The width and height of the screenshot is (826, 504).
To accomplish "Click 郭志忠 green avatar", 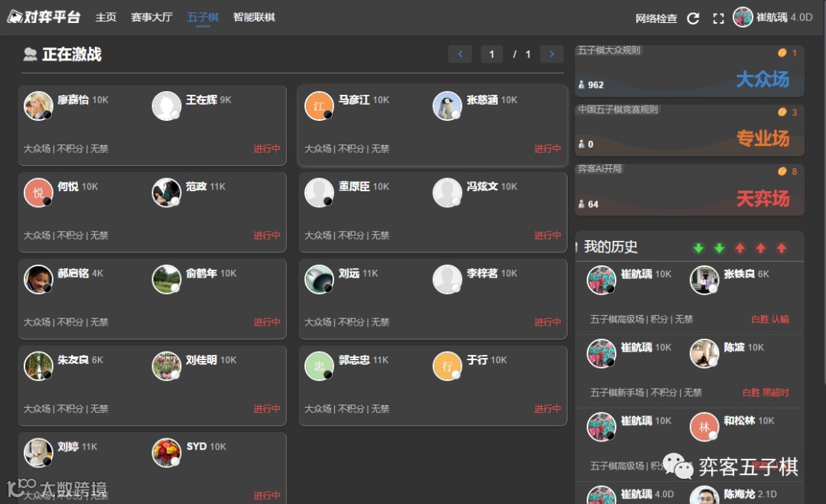I will (x=319, y=366).
